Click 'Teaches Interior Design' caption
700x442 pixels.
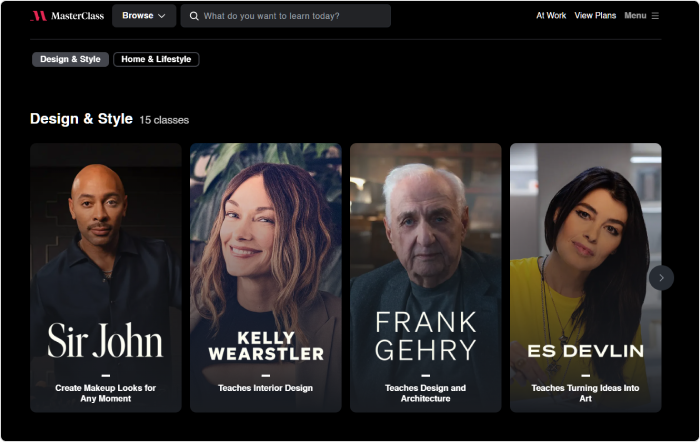[x=265, y=388]
